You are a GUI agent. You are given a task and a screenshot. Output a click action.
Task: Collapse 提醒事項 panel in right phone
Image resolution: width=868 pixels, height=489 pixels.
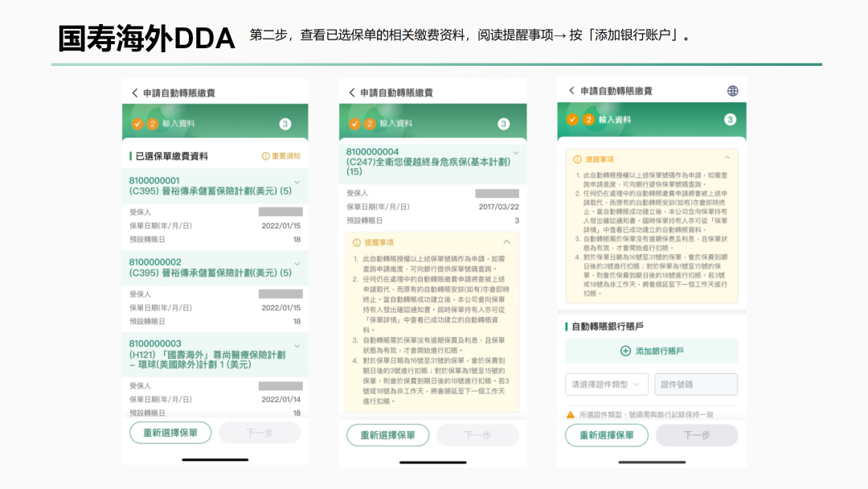(x=727, y=158)
